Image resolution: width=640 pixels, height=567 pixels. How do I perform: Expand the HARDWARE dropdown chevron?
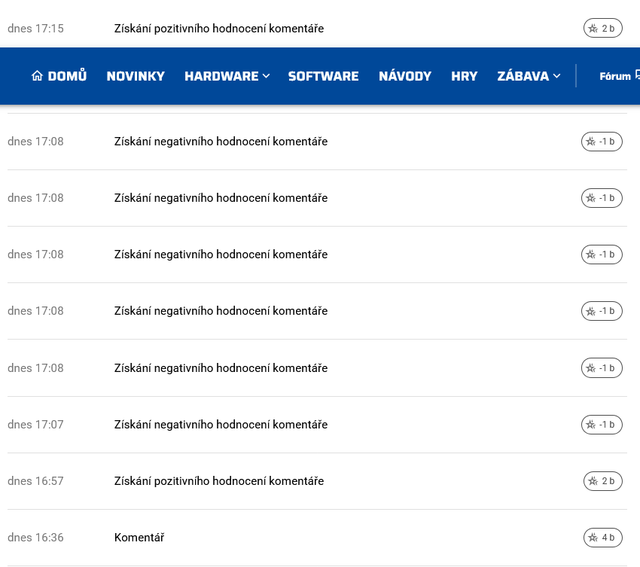[x=266, y=76]
